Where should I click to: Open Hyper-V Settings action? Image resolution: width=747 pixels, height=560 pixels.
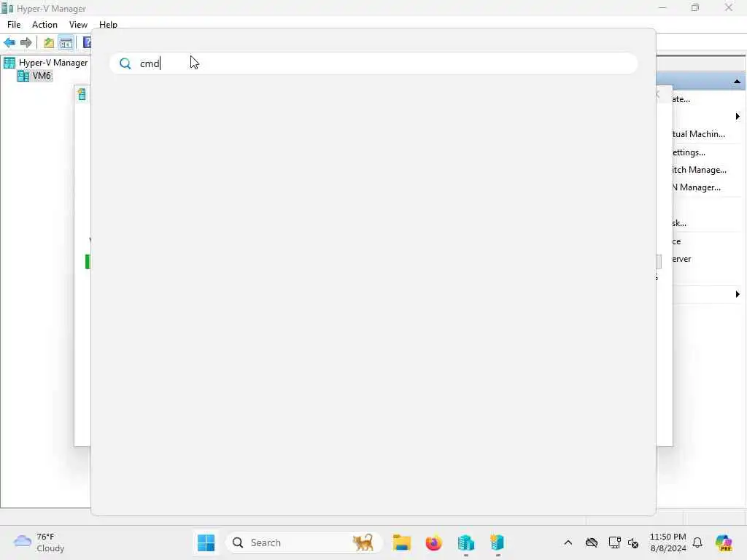point(689,152)
